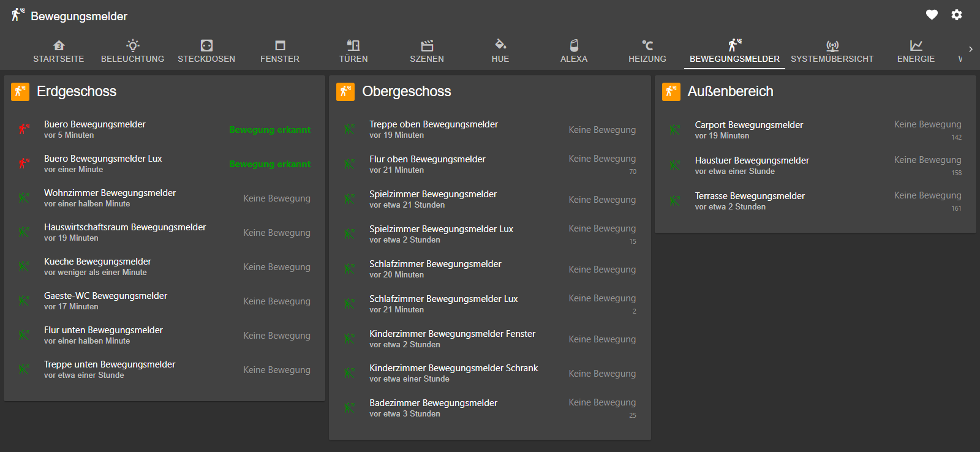Click Bewegung erkannt status of Buero Bewegungsmelder Lux

(270, 164)
